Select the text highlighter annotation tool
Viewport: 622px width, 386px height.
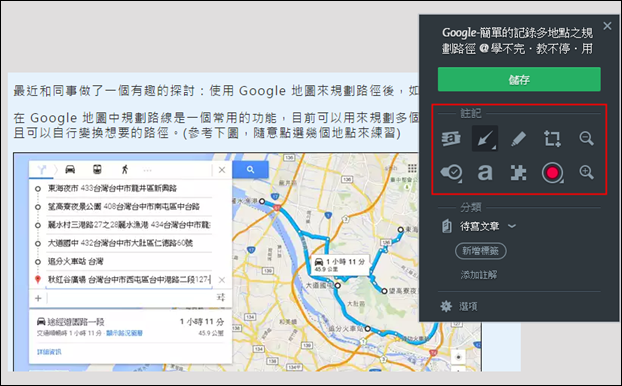pos(451,138)
